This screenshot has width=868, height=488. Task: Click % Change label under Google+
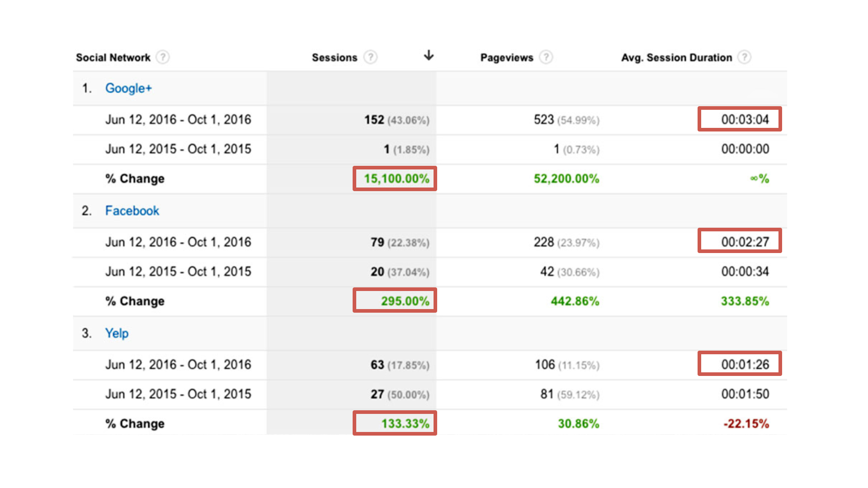(135, 178)
